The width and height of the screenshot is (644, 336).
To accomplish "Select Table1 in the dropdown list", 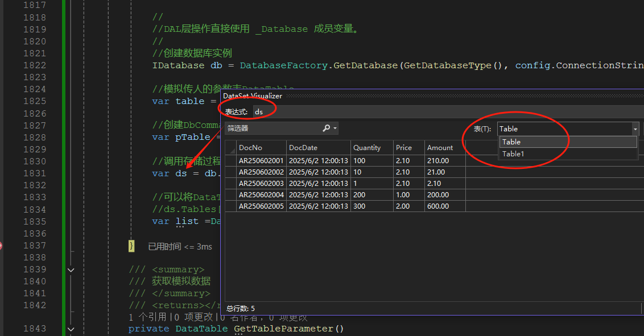I will point(568,154).
